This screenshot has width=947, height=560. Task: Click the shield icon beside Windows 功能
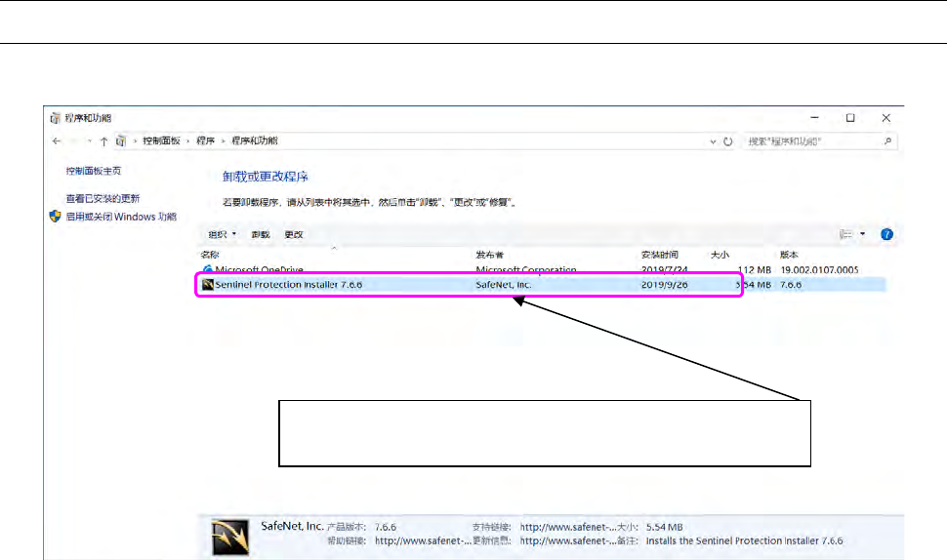click(x=55, y=216)
